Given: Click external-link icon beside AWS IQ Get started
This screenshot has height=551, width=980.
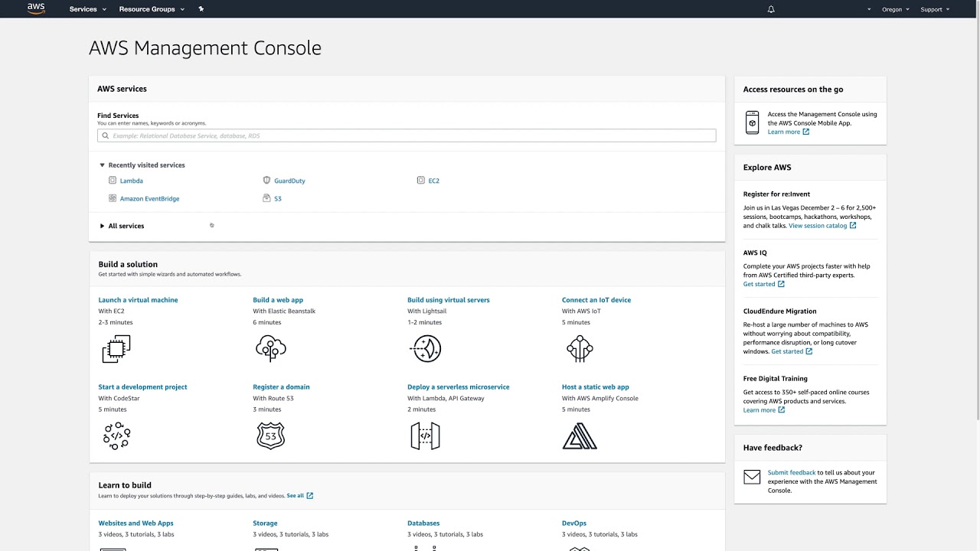Looking at the screenshot, I should [x=781, y=284].
